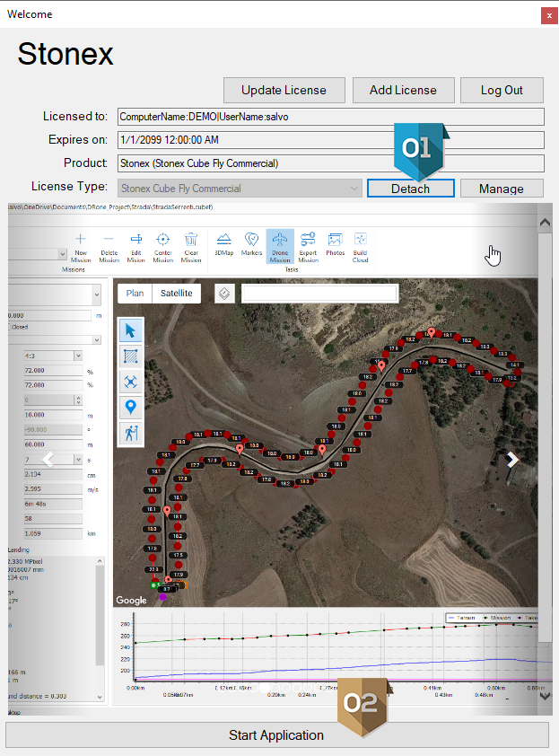Switch map to Satellite view tab
Image resolution: width=559 pixels, height=756 pixels.
coord(177,293)
